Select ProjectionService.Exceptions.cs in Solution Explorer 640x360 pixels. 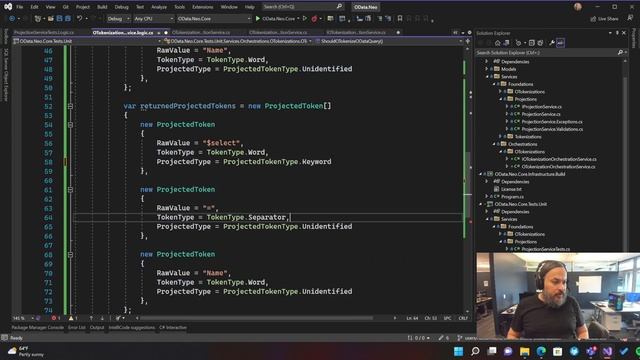coord(552,122)
